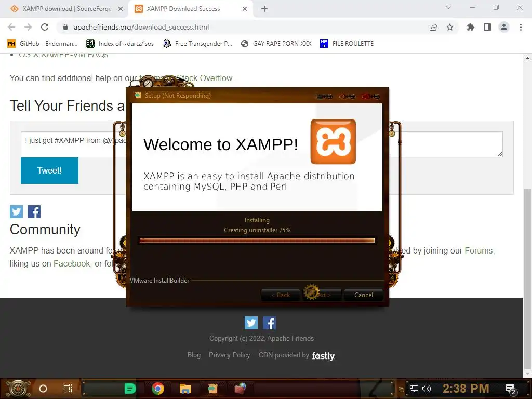This screenshot has width=532, height=399.
Task: Click the Setup installation progress bar
Action: (257, 240)
